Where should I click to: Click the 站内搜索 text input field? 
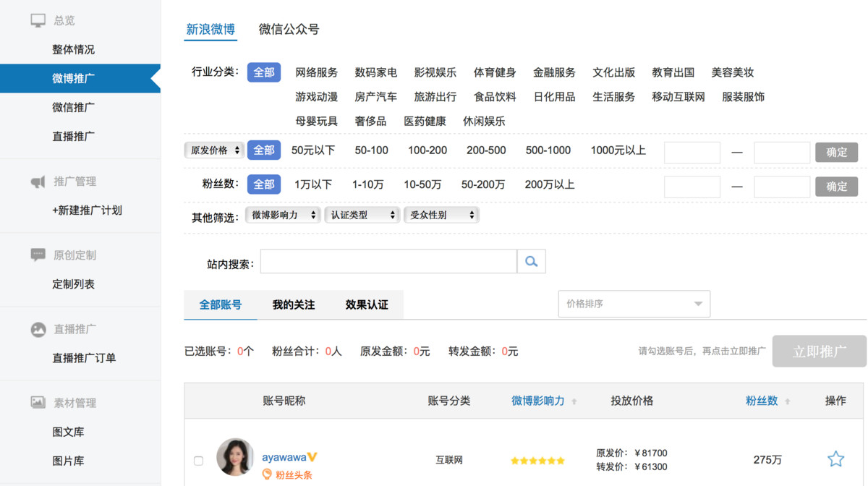(388, 262)
